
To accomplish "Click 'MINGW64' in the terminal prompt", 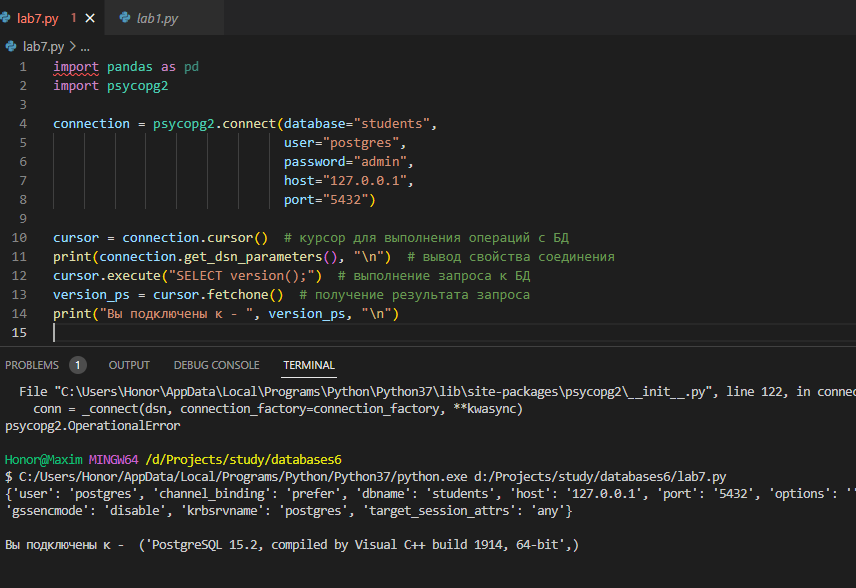I will tap(114, 460).
